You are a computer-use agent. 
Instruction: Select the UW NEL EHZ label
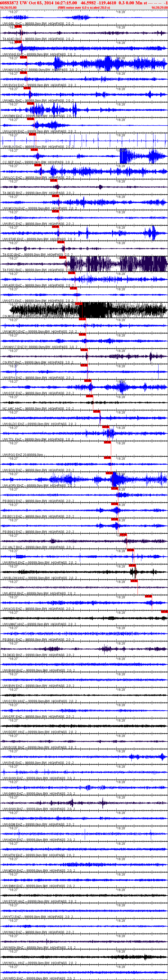(x=38, y=100)
